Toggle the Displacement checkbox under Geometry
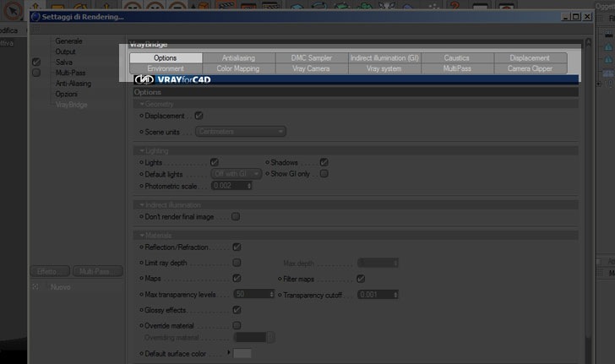The width and height of the screenshot is (615, 364). (199, 116)
